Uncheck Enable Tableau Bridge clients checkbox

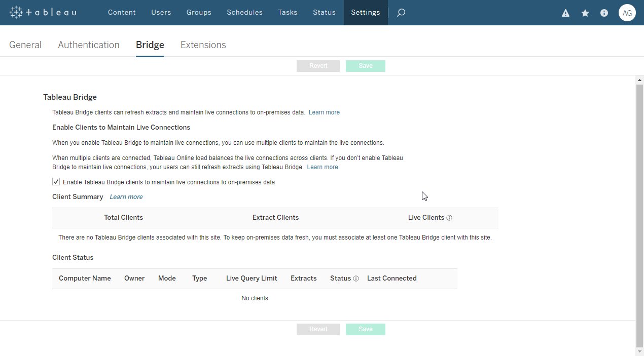tap(56, 181)
